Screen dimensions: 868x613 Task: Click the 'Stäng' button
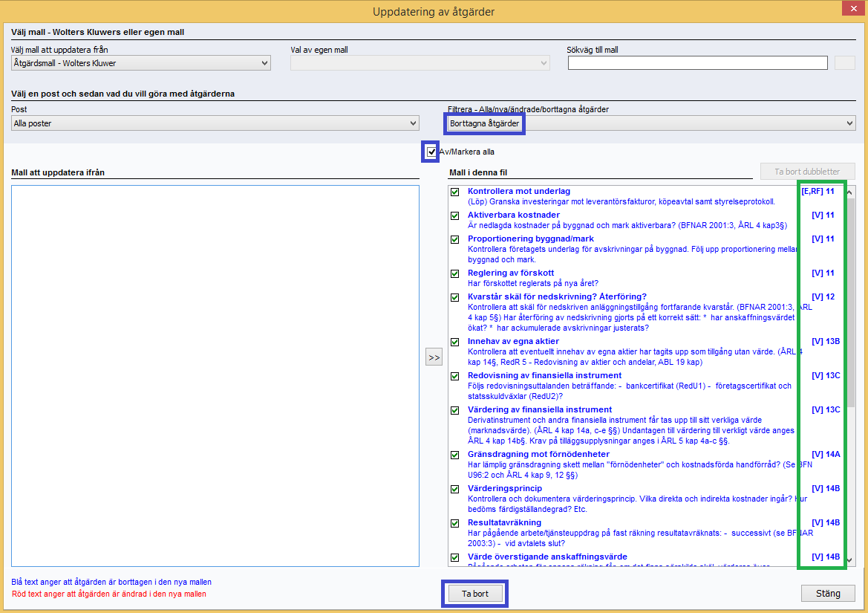point(828,593)
